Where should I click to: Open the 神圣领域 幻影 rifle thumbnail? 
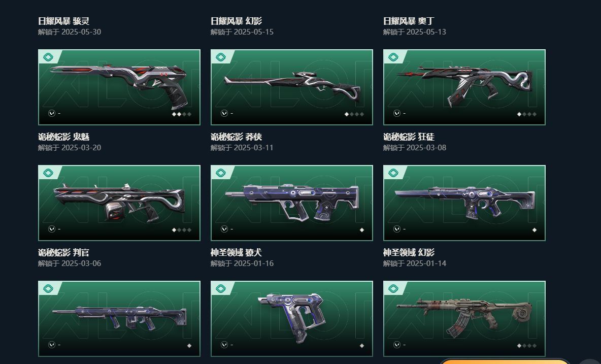(x=464, y=203)
